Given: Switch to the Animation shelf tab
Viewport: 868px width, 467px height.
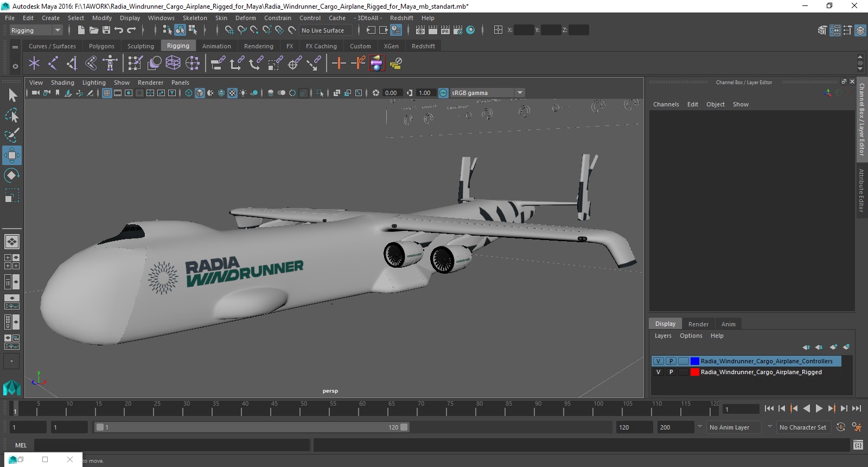Looking at the screenshot, I should (216, 46).
